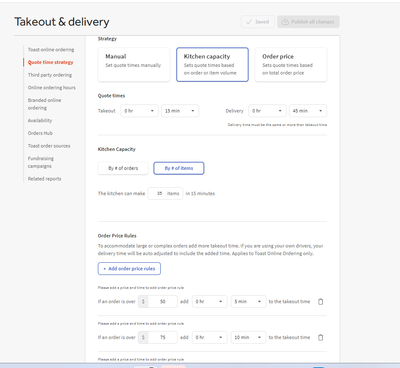Choose By # of orders capacity option
400x368 pixels.
click(x=123, y=168)
